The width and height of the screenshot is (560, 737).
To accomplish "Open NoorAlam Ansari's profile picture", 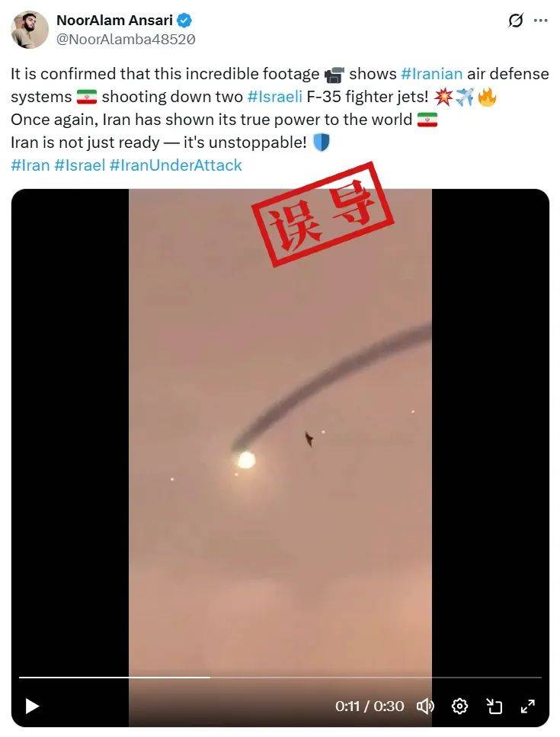I will pyautogui.click(x=30, y=30).
